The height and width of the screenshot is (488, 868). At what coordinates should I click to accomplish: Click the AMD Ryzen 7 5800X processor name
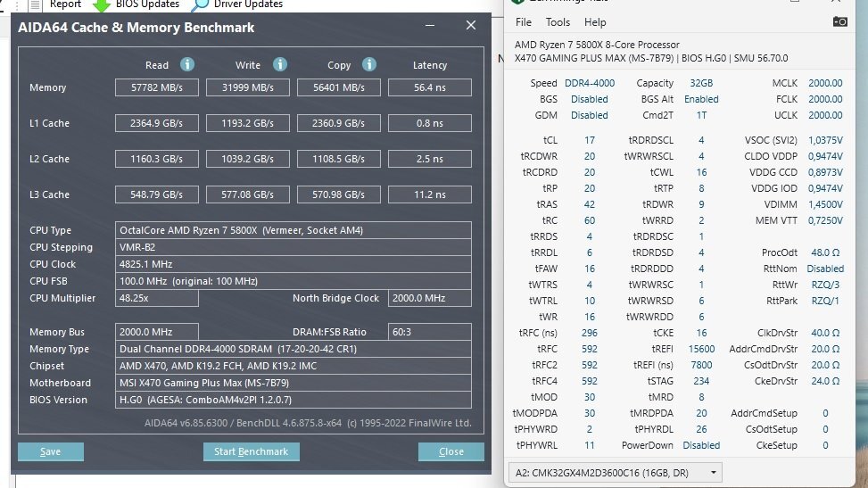coord(597,45)
